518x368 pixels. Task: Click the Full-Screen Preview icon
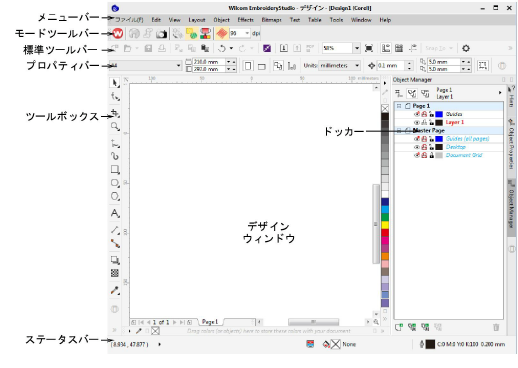pos(369,48)
